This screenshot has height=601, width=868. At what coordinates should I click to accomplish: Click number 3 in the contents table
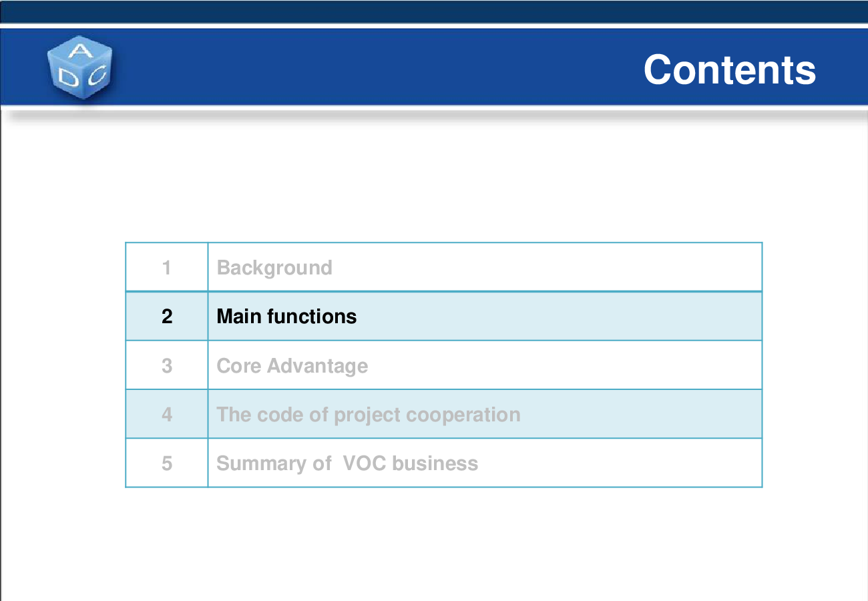tap(167, 365)
